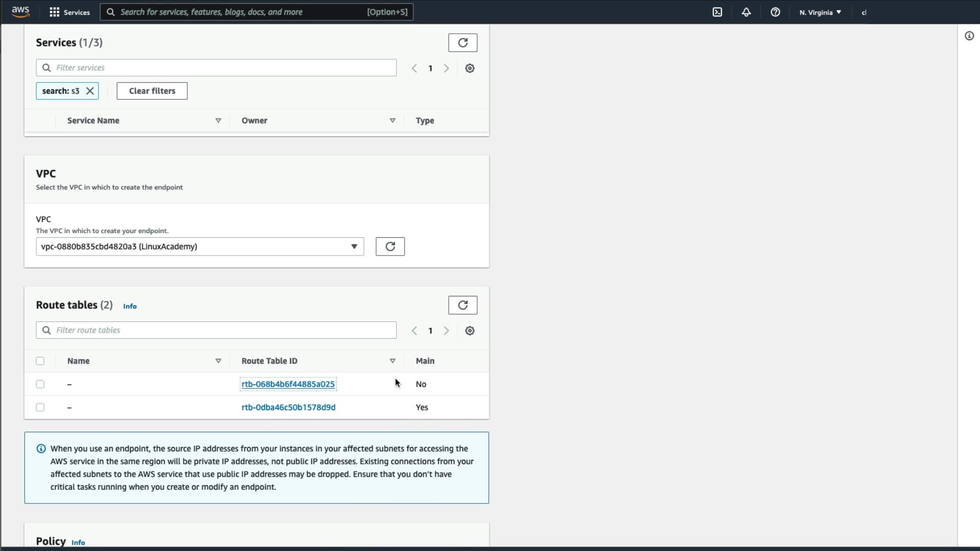
Task: Open the AWS Services menu
Action: [69, 12]
